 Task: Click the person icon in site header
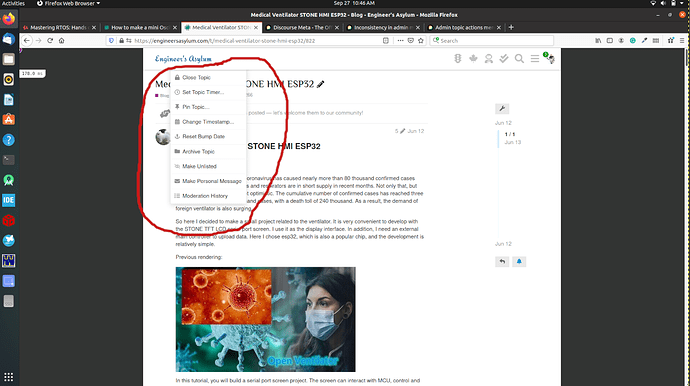tap(488, 59)
